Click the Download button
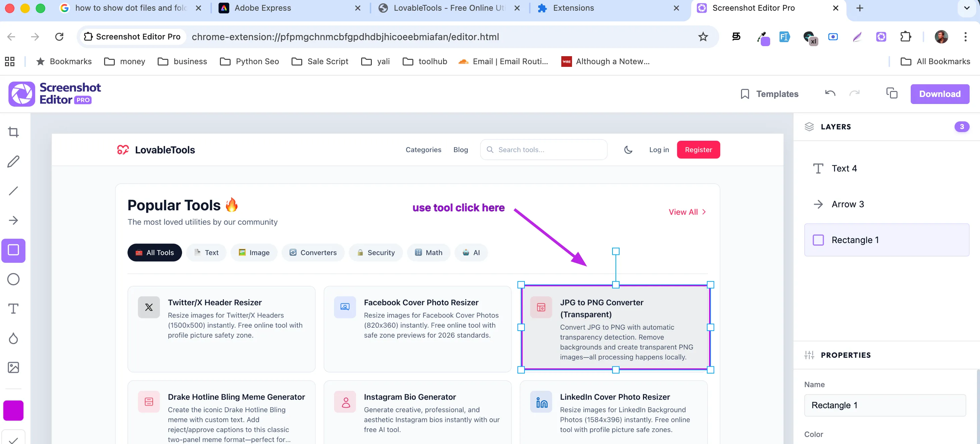The height and width of the screenshot is (444, 980). [x=940, y=94]
